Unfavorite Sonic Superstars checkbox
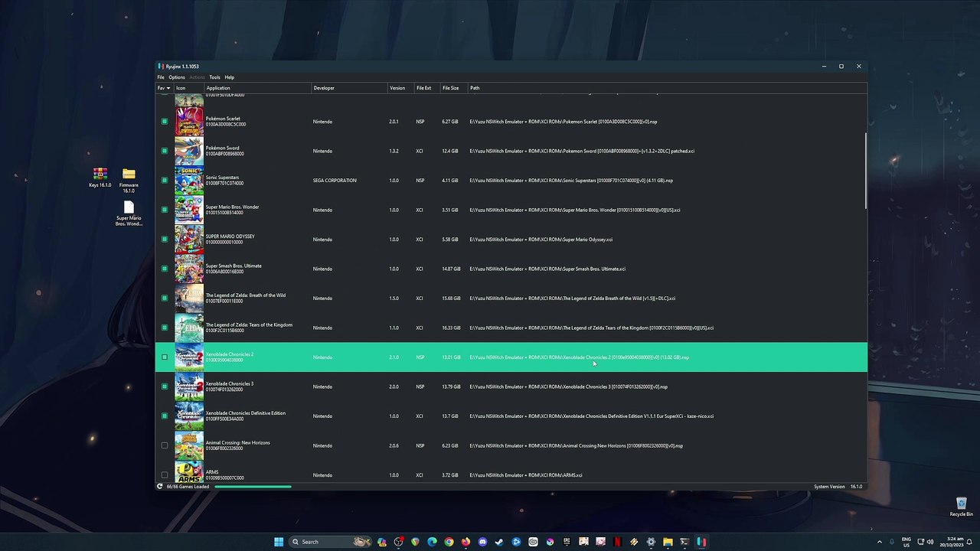Image resolution: width=980 pixels, height=551 pixels. pyautogui.click(x=165, y=181)
